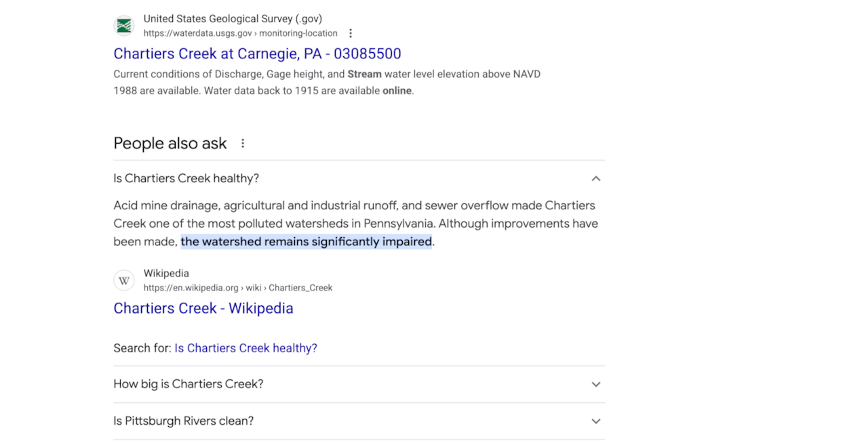Click the United States Geological Survey site name
Viewport: 868px width, 443px height.
point(233,19)
